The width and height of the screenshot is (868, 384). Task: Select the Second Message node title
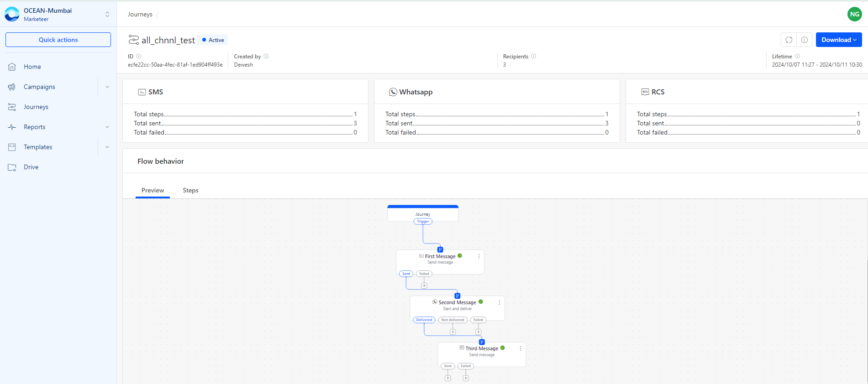[457, 302]
